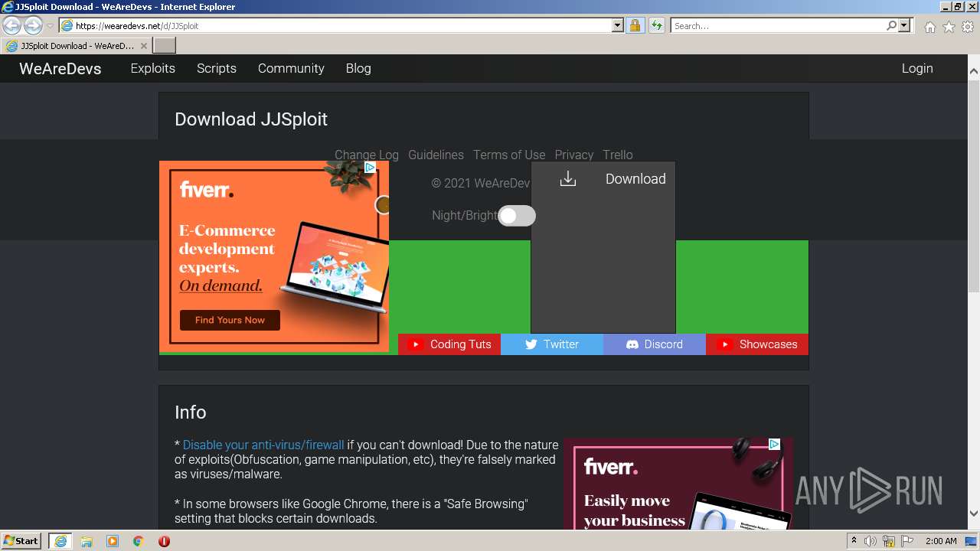
Task: Open the Terms of Use link
Action: 509,155
